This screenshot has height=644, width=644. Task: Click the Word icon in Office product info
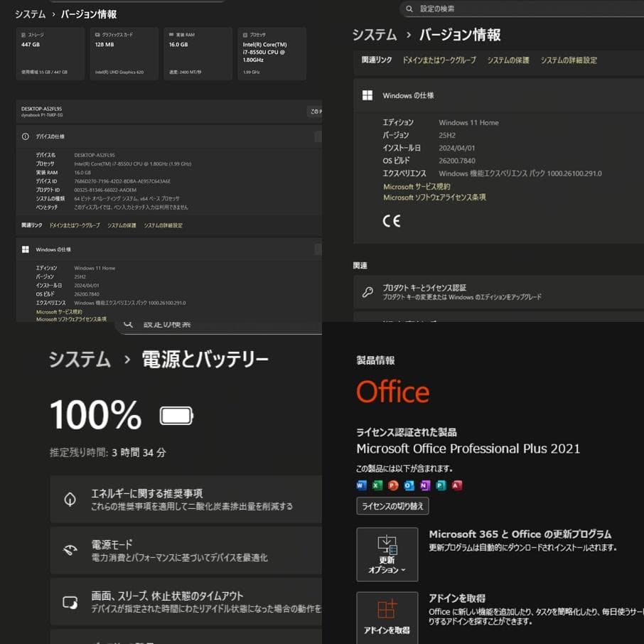click(x=361, y=485)
